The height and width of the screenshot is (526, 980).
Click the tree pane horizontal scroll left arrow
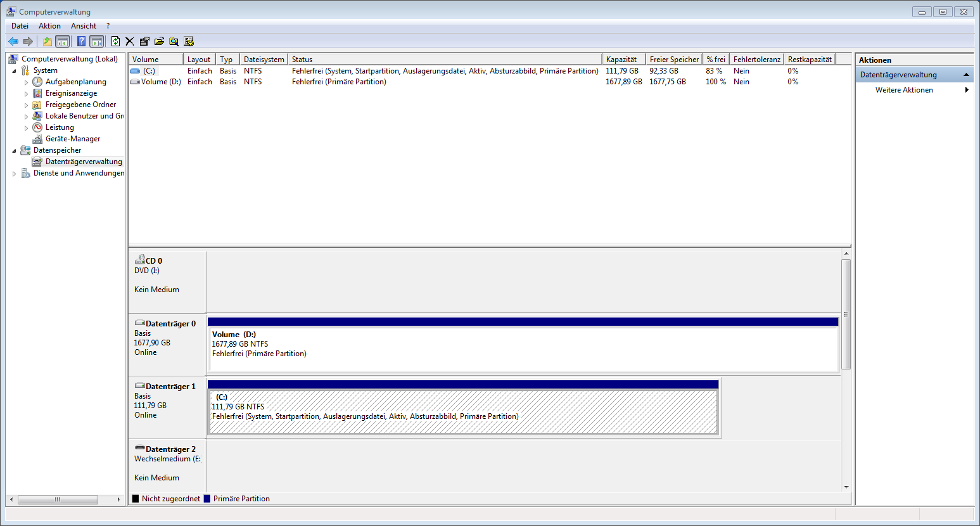11,499
